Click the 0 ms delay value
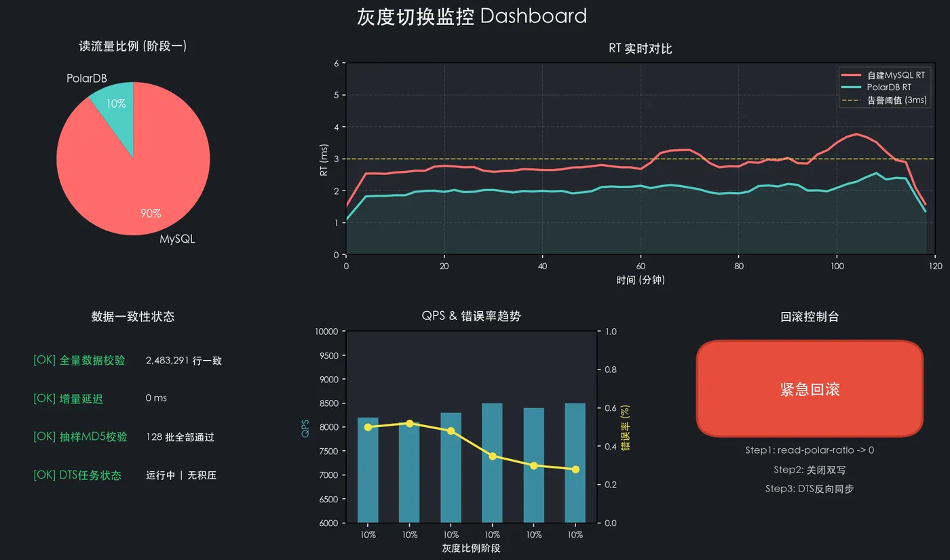 (156, 398)
